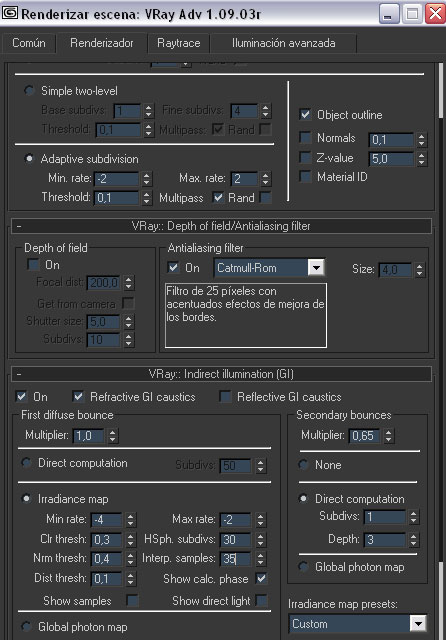Click the Nrm thresh field

(x=106, y=559)
